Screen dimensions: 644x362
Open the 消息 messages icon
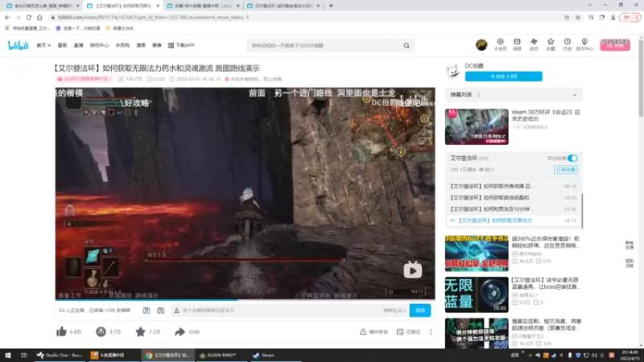pos(517,44)
